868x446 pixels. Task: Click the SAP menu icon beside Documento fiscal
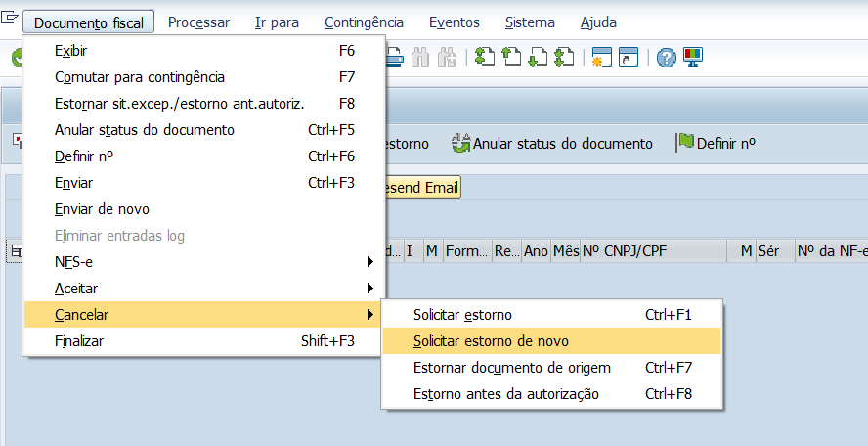tap(9, 18)
